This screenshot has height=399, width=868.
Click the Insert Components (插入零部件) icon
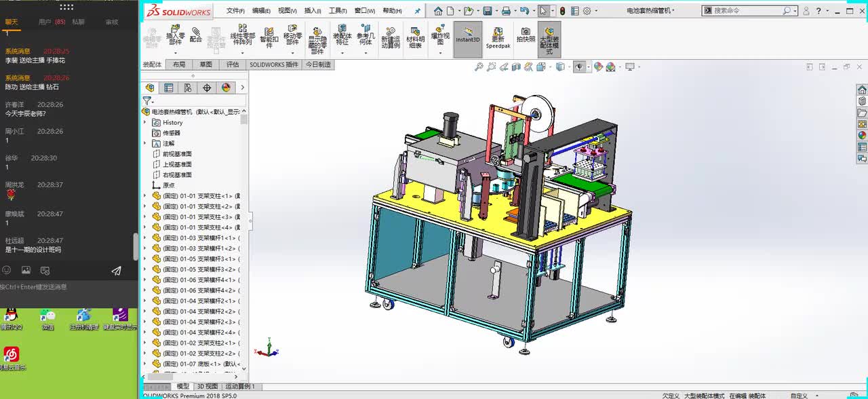175,34
